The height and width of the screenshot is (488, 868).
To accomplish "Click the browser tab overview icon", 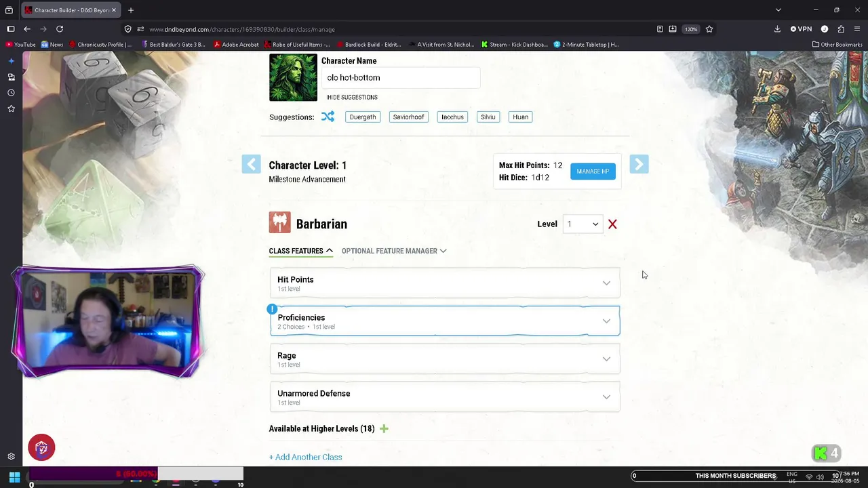I will (x=9, y=10).
